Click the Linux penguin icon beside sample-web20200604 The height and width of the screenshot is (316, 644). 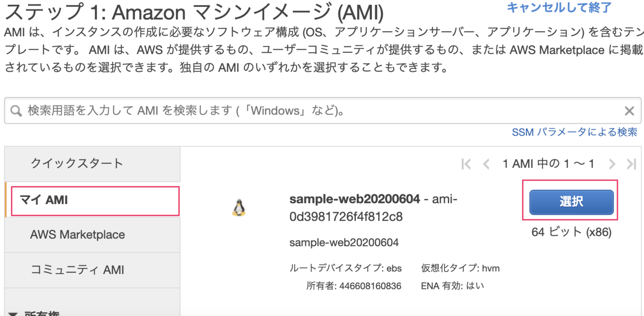click(239, 208)
